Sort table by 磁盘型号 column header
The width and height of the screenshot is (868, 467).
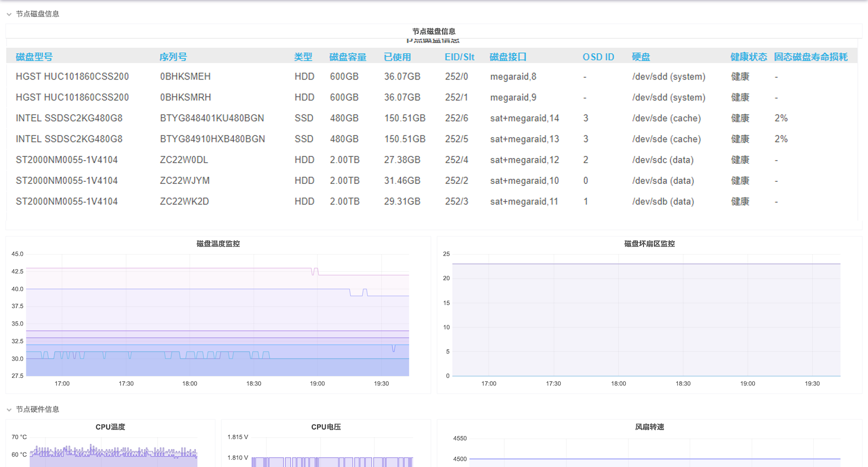pos(34,57)
